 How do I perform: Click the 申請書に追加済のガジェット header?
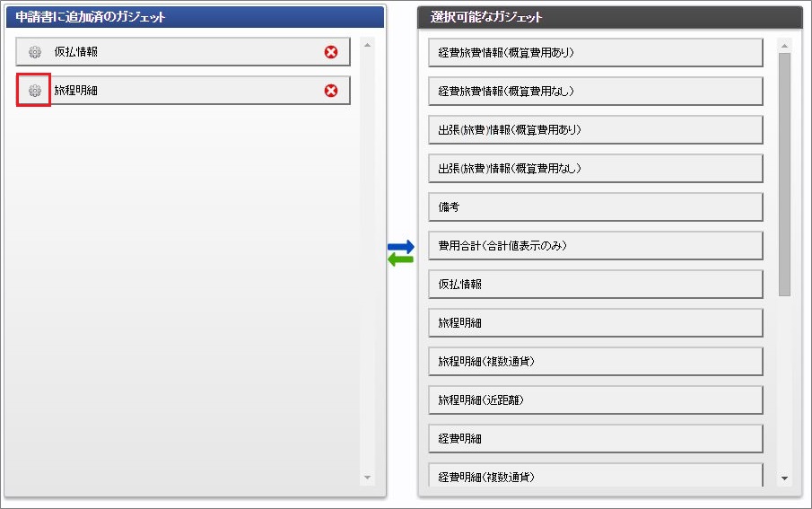point(196,17)
